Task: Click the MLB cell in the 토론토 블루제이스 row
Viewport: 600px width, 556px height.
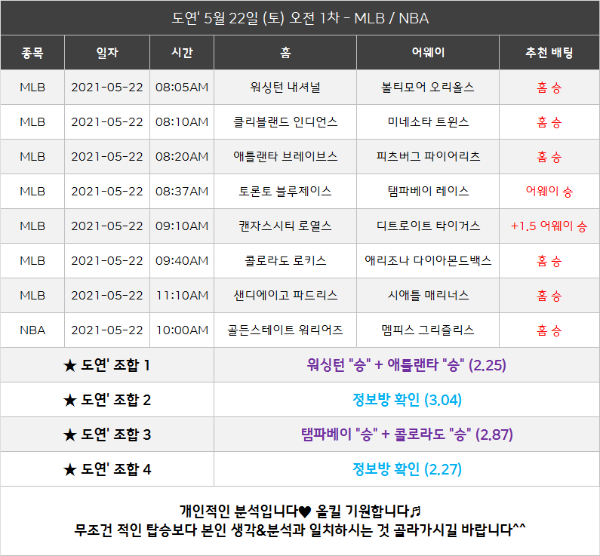Action: pyautogui.click(x=33, y=191)
